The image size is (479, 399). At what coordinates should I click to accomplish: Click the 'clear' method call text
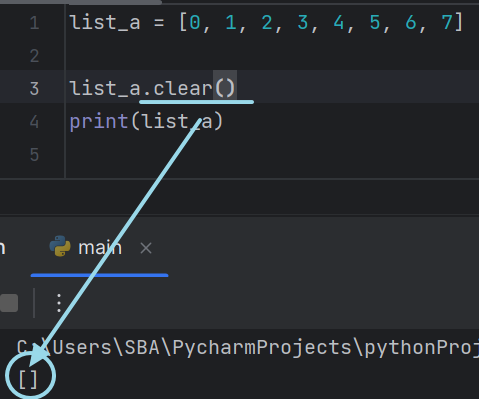tap(183, 88)
